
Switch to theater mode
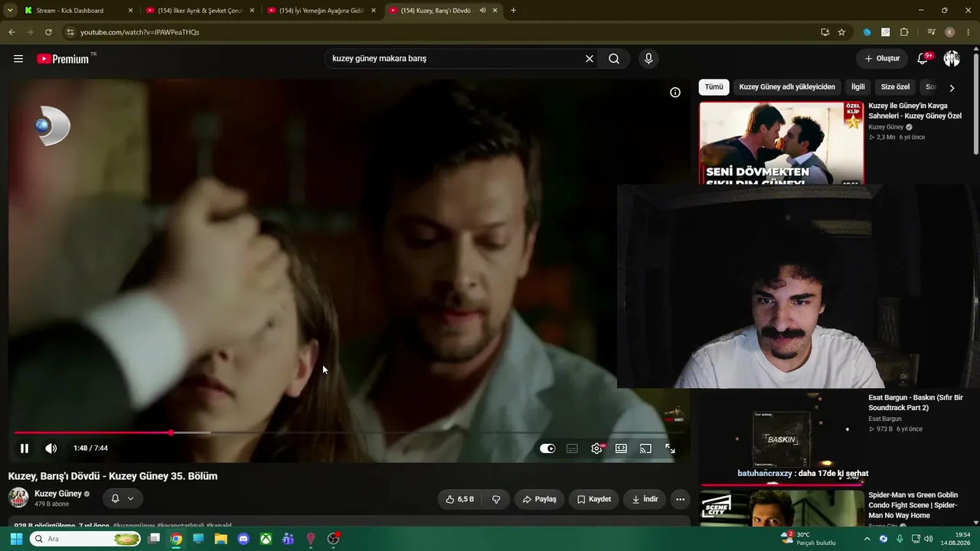(x=621, y=448)
